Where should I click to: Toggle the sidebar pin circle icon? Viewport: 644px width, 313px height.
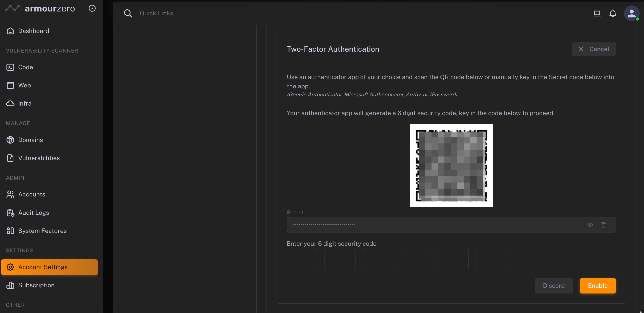pos(92,8)
